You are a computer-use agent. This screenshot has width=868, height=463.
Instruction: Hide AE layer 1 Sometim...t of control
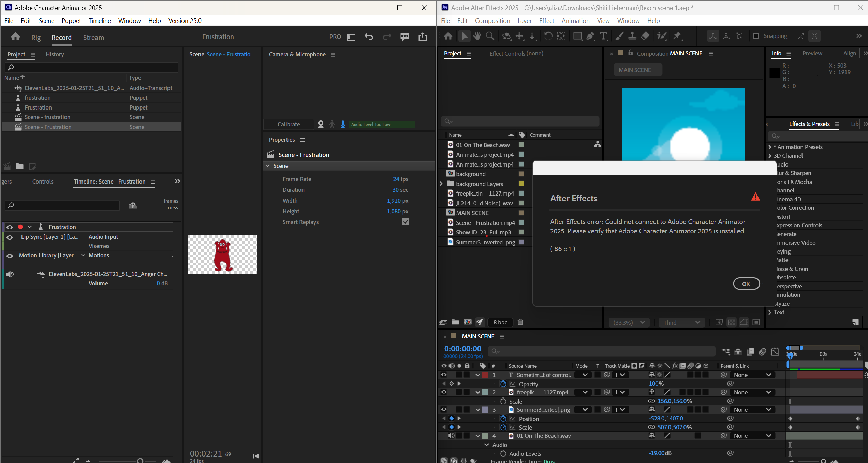pos(444,375)
